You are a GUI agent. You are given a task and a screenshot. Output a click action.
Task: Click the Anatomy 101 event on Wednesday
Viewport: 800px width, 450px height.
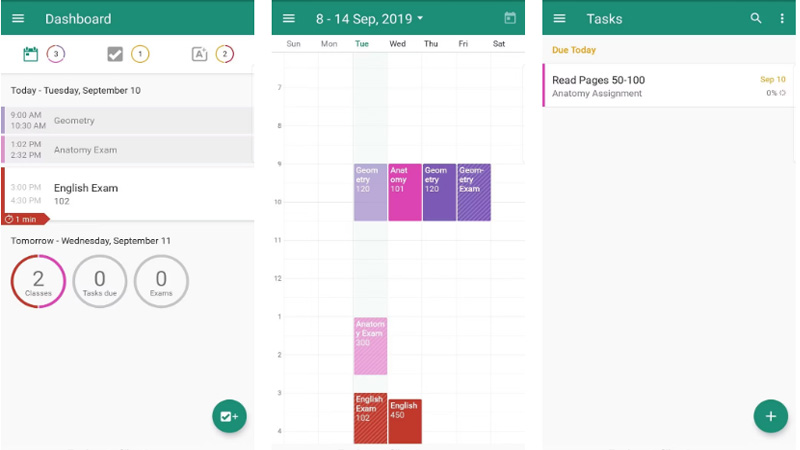(404, 192)
